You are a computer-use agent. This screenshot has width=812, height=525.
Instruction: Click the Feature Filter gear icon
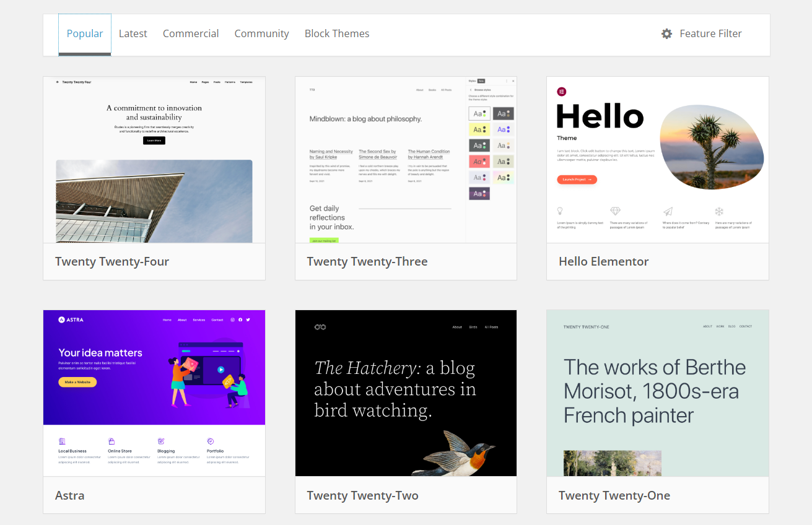(666, 34)
